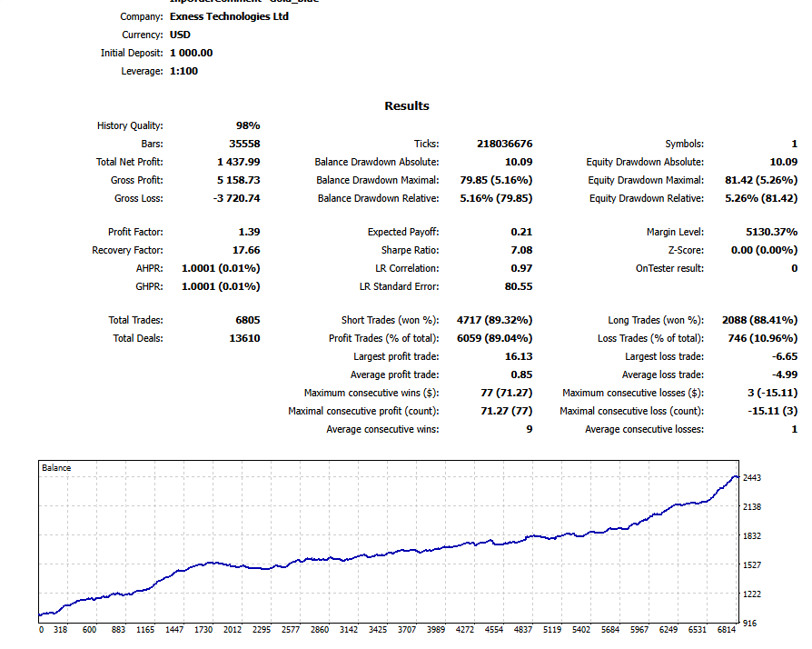Click the 3425 trade-number axis label
812x649 pixels.
(x=378, y=629)
